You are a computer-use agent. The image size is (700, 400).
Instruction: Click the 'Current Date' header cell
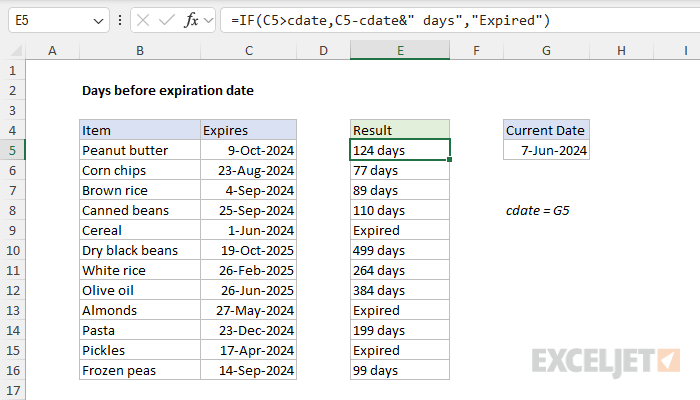[x=546, y=130]
